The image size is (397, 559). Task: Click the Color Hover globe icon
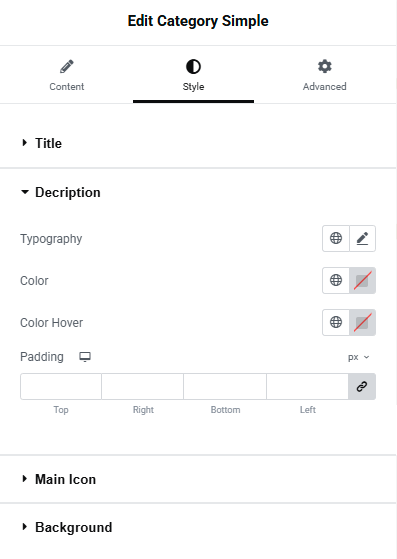(336, 322)
